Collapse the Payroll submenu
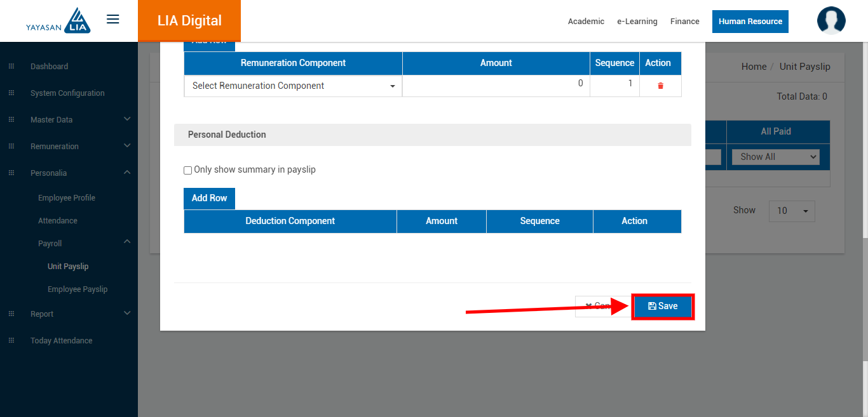Screen dimensions: 868x417 point(126,242)
